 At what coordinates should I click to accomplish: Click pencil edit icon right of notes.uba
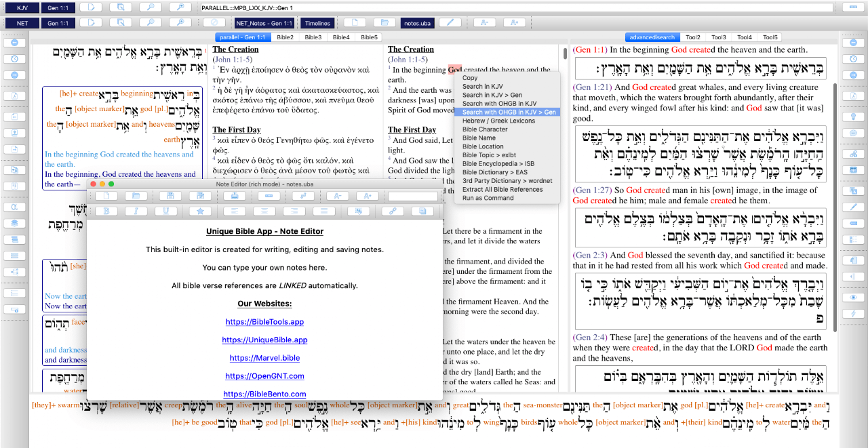450,23
